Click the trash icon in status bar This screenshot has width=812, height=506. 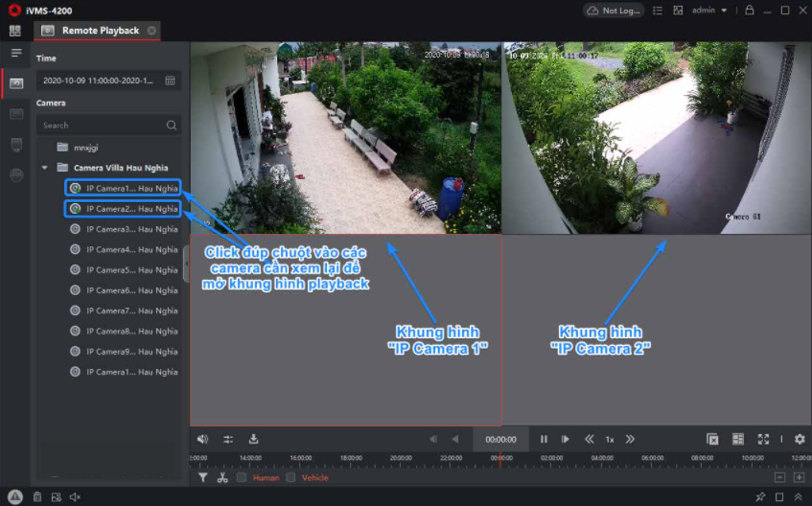coord(37,497)
